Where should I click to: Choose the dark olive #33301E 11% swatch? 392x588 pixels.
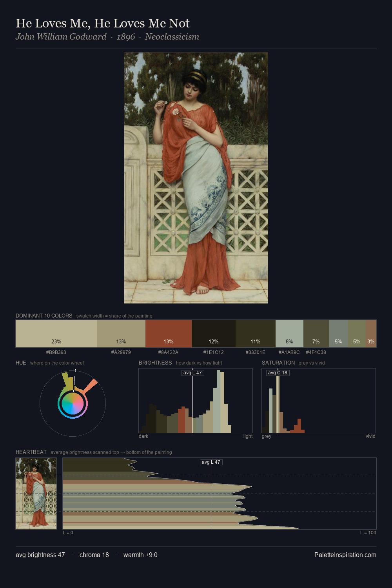[256, 334]
